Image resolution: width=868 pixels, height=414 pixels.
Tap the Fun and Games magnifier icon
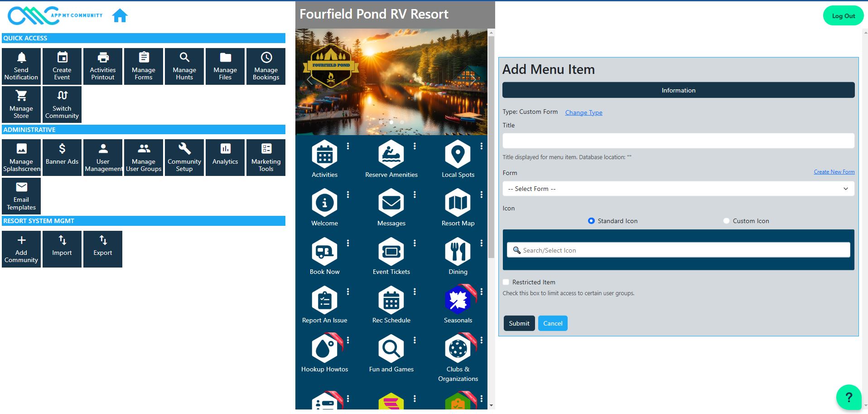coord(391,349)
